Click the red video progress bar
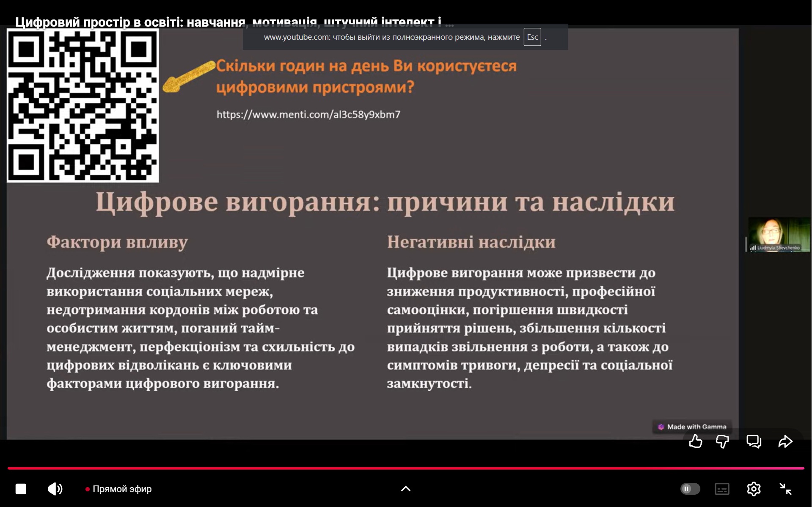Viewport: 812px width, 507px height. tap(405, 468)
